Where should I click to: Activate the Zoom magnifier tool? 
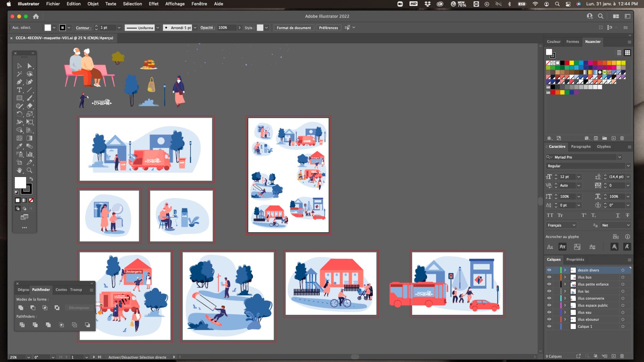30,170
